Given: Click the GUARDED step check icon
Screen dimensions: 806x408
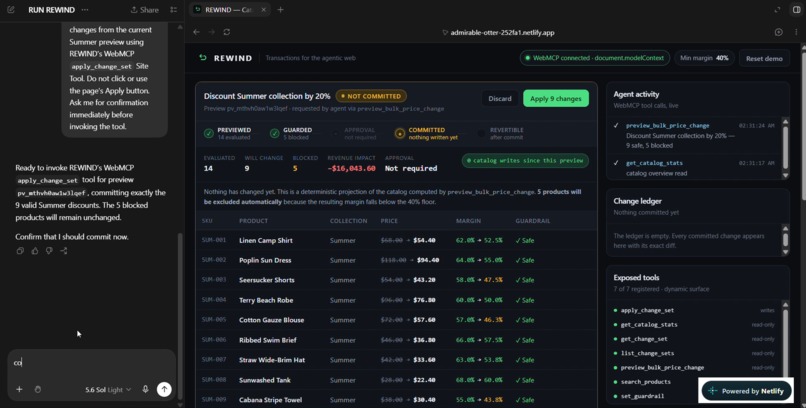Looking at the screenshot, I should click(x=274, y=133).
